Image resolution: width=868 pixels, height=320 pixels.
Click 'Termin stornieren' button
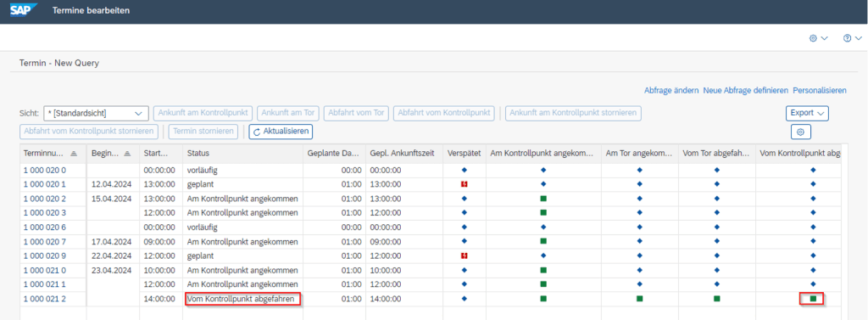coord(203,132)
